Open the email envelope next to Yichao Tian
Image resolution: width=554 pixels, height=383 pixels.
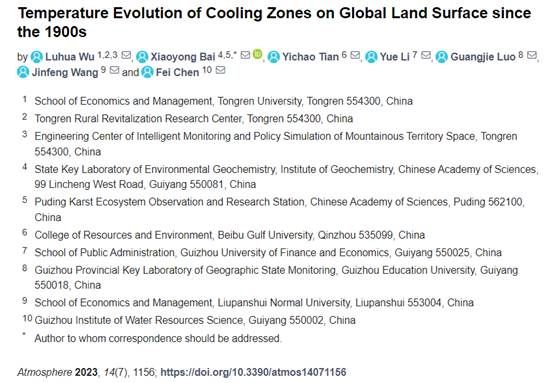click(355, 55)
